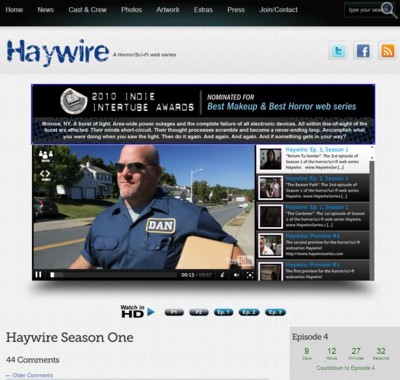This screenshot has width=400, height=380.
Task: Open the Facebook social icon
Action: click(x=363, y=51)
